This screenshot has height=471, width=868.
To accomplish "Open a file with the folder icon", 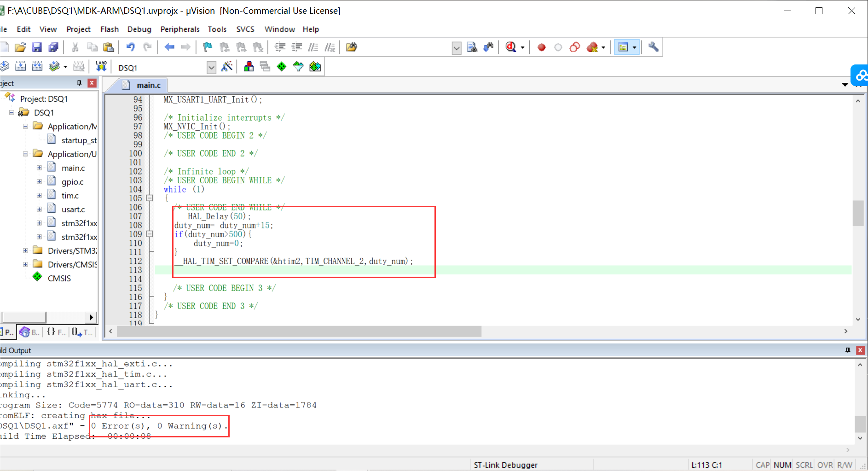I will [x=20, y=47].
